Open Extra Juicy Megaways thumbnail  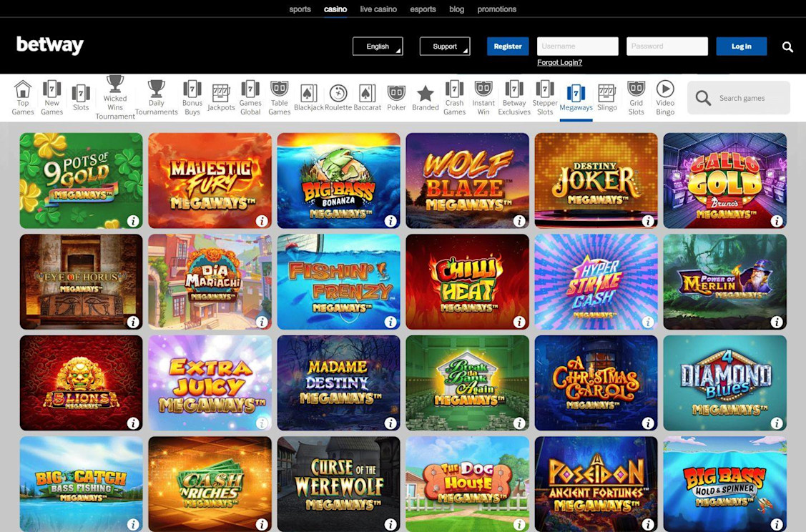[210, 383]
